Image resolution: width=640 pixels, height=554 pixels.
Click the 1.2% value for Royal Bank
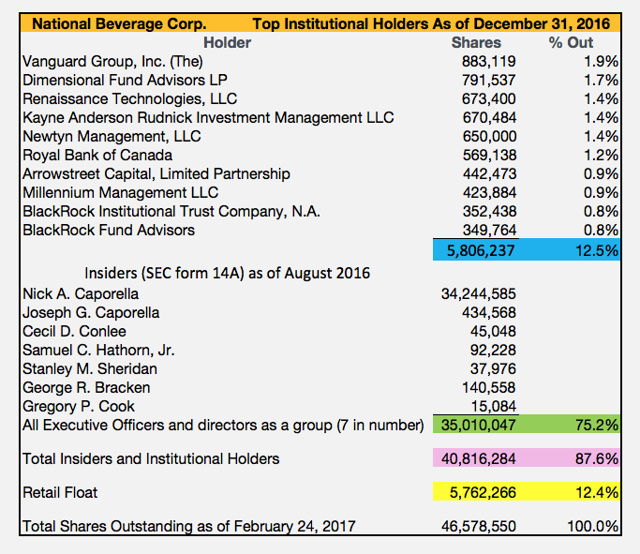point(601,155)
